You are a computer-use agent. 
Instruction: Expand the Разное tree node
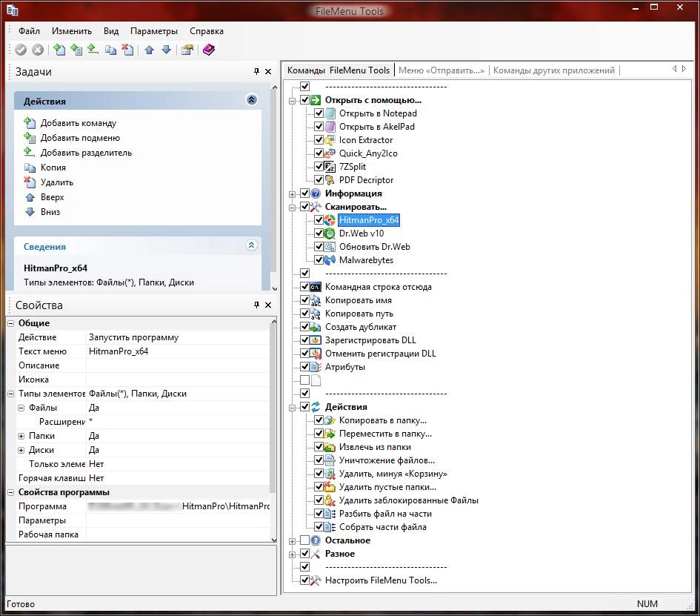[292, 554]
